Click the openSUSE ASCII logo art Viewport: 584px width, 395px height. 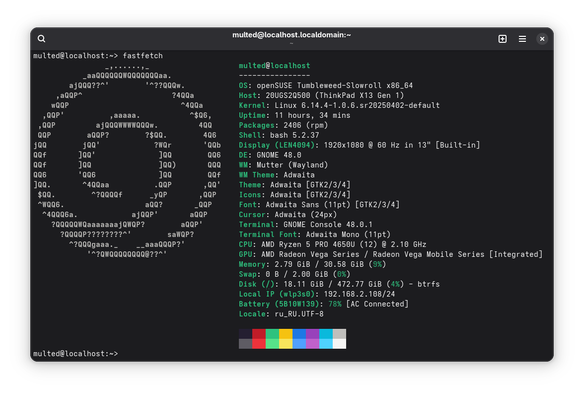[x=127, y=160]
